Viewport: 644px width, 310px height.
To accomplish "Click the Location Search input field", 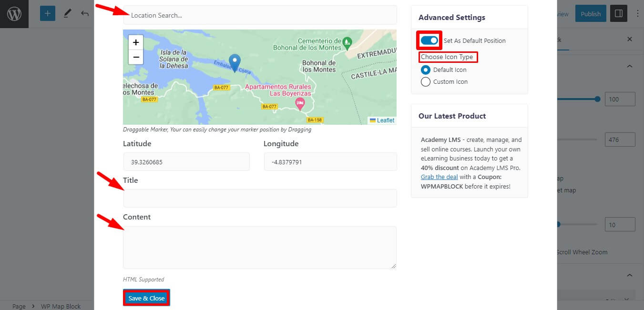I will point(260,15).
